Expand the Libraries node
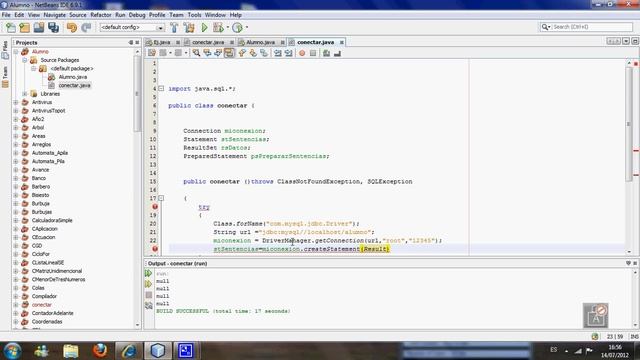640x360 pixels. pyautogui.click(x=24, y=94)
